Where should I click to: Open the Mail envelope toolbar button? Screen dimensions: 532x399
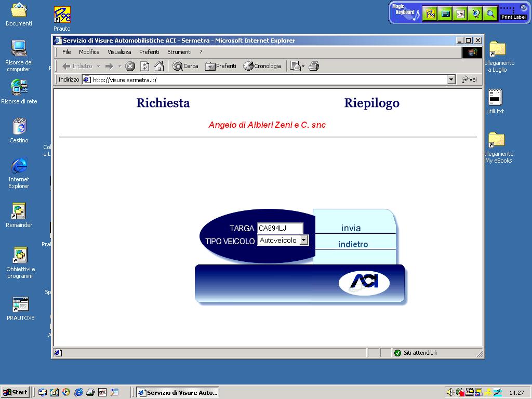297,66
